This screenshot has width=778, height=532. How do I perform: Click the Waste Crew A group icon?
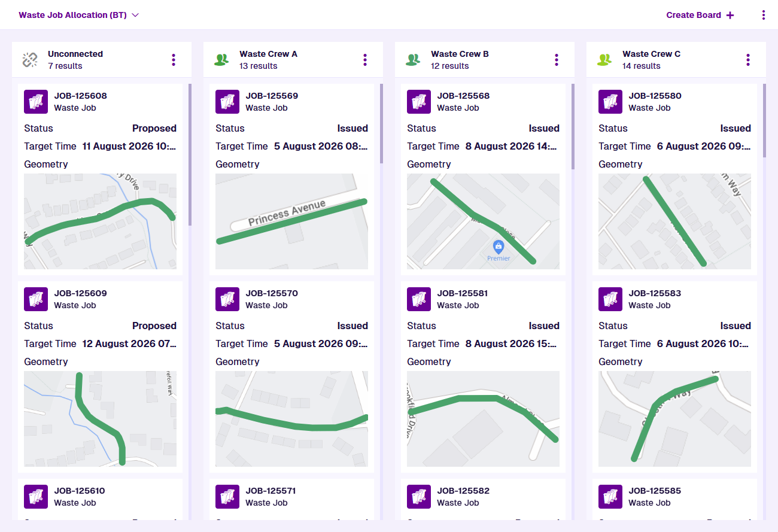221,60
